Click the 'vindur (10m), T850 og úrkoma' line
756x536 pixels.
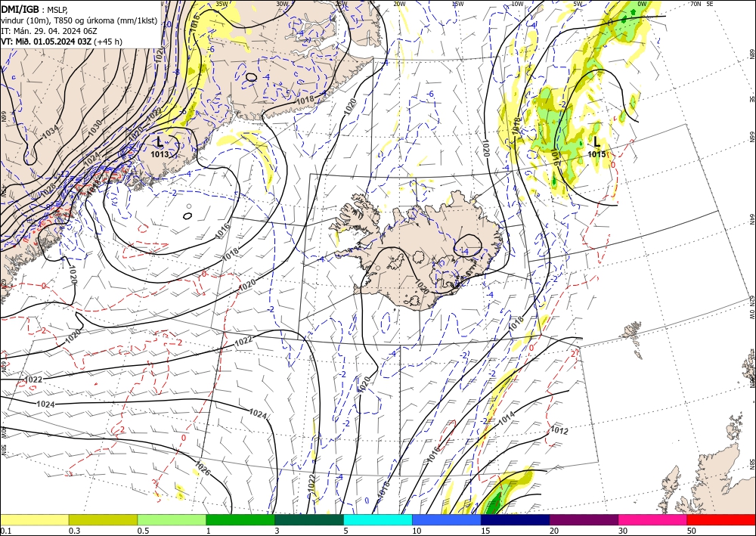(79, 20)
